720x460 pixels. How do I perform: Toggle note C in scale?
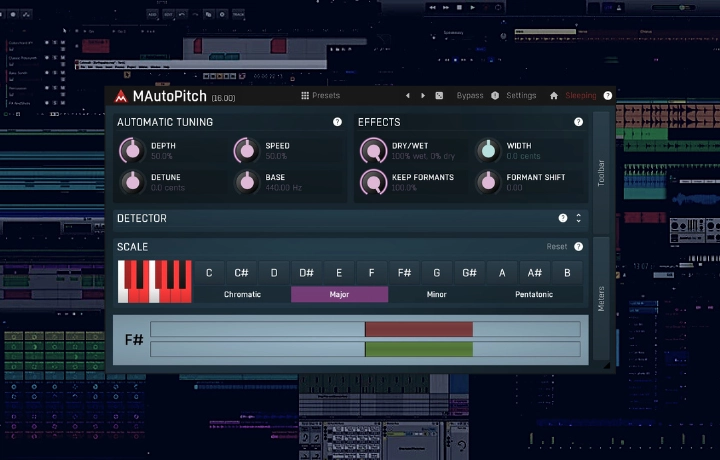pos(209,273)
